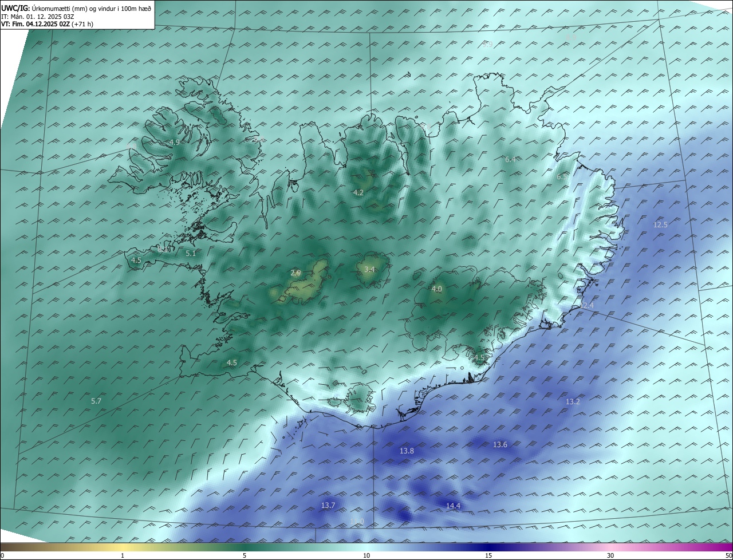Click the 4.5 value on the southwest Reykjanes peninsula
The width and height of the screenshot is (733, 560).
[232, 362]
